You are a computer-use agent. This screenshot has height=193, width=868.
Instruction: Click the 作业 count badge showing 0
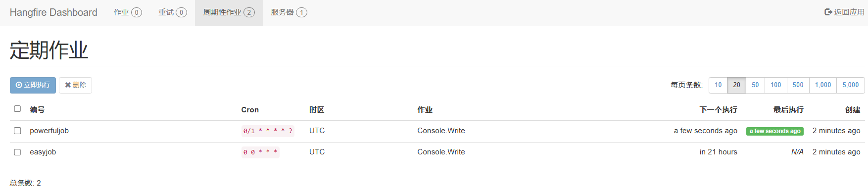137,12
